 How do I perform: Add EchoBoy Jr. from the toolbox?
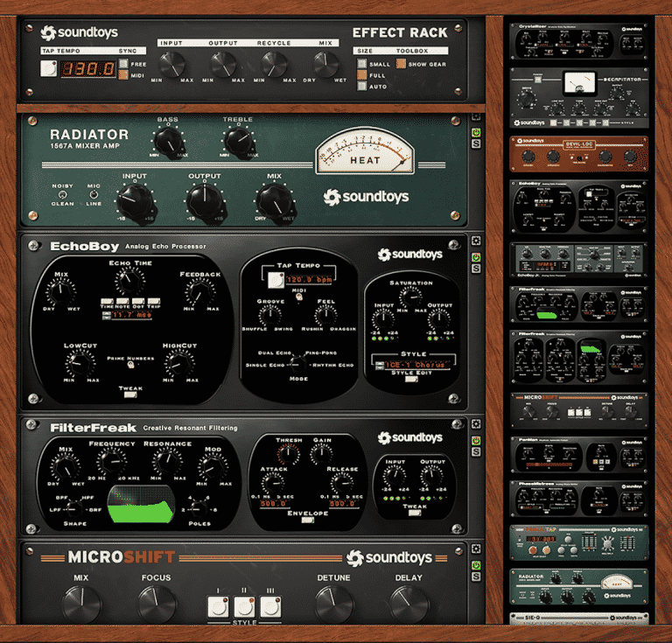pyautogui.click(x=578, y=261)
